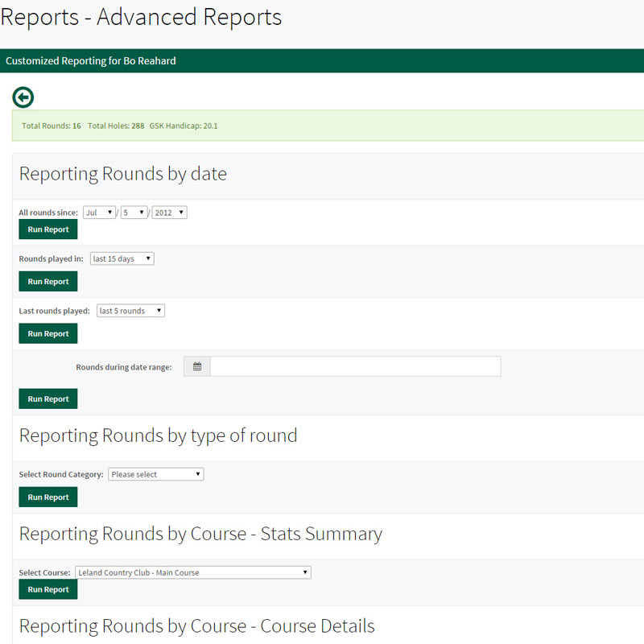Click the Total Holes 288 stat
The image size is (644, 644).
116,126
